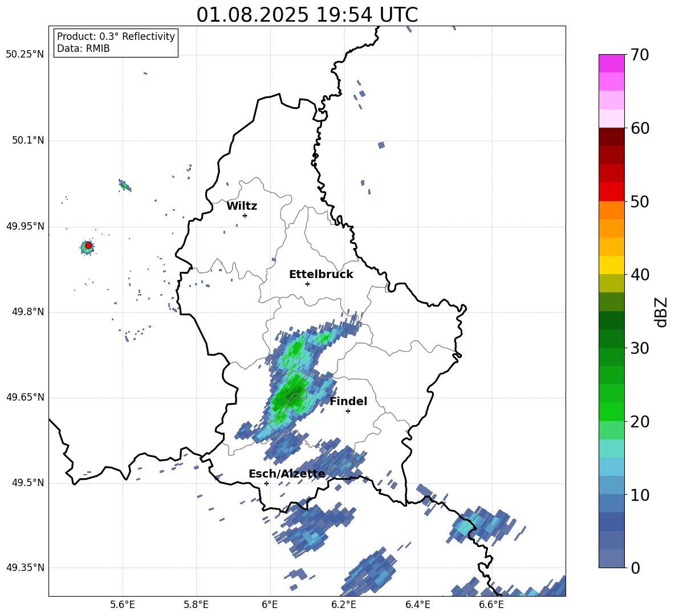Click the red radar site dot
Image resolution: width=675 pixels, height=616 pixels.
(88, 246)
